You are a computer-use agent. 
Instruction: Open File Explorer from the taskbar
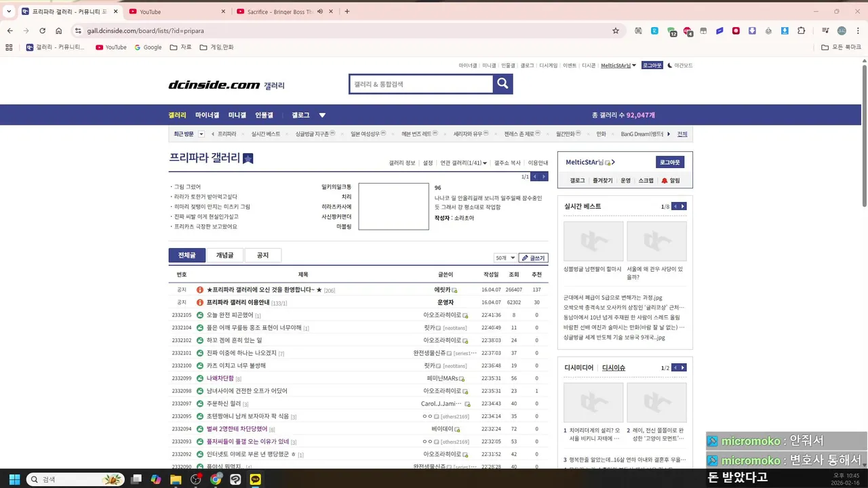[x=176, y=479]
